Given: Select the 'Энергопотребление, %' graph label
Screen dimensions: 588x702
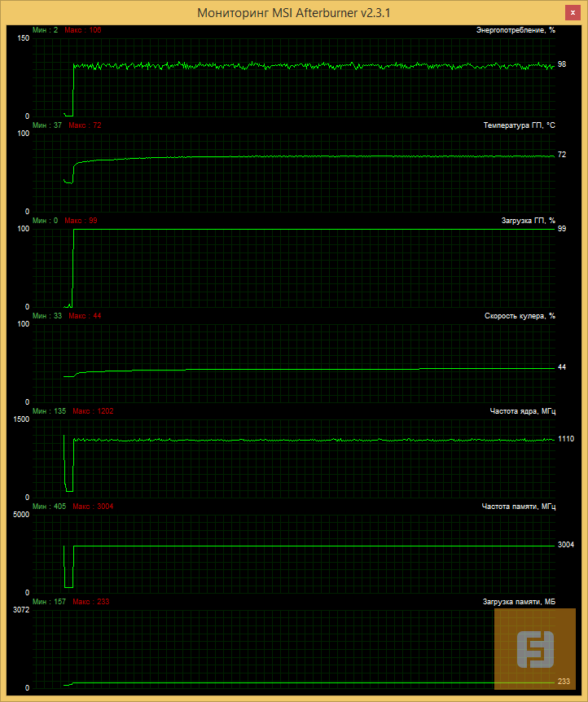Looking at the screenshot, I should pos(516,30).
